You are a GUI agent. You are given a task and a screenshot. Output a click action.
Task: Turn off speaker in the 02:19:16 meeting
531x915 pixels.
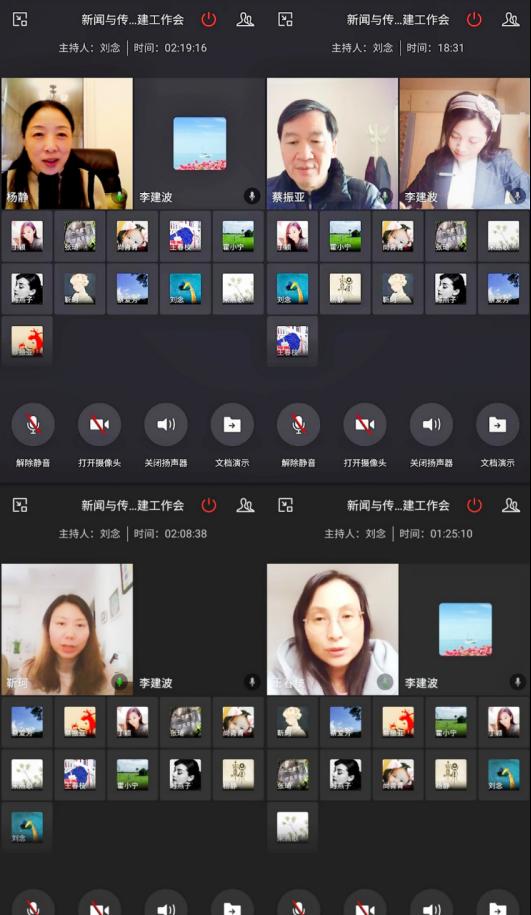click(166, 424)
